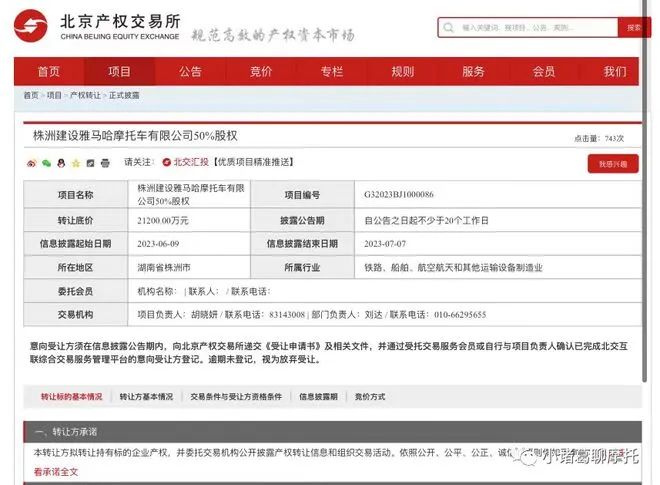660x485 pixels.
Task: Go to 产权转让 in breadcrumb
Action: (x=85, y=96)
